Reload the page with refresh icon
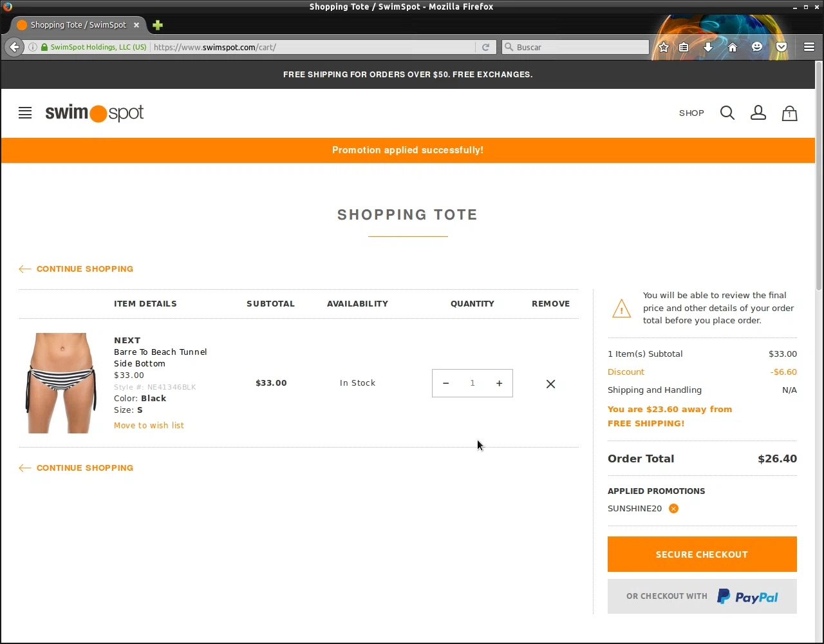 pos(485,47)
